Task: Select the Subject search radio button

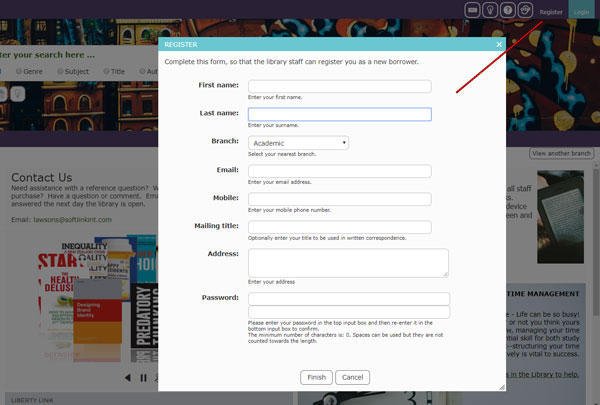Action: click(x=61, y=72)
